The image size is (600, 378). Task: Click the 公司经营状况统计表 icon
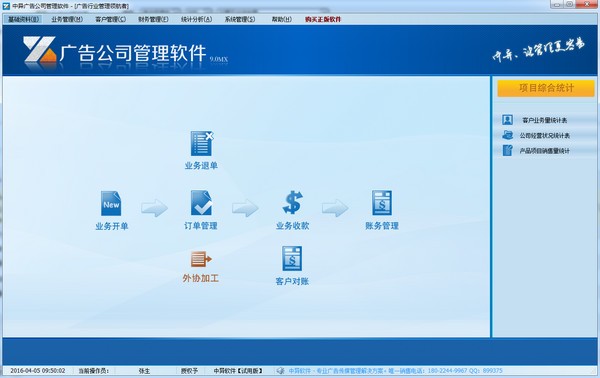point(507,135)
